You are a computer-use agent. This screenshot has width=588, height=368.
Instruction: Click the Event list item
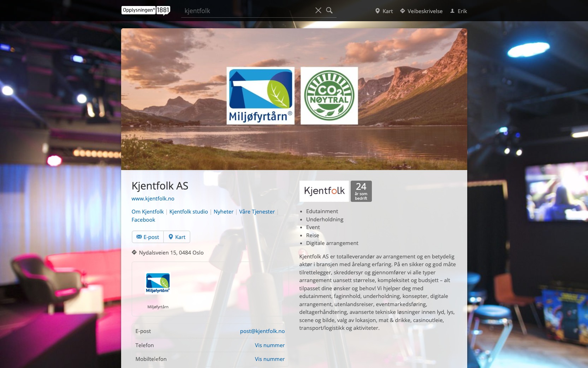click(x=313, y=227)
